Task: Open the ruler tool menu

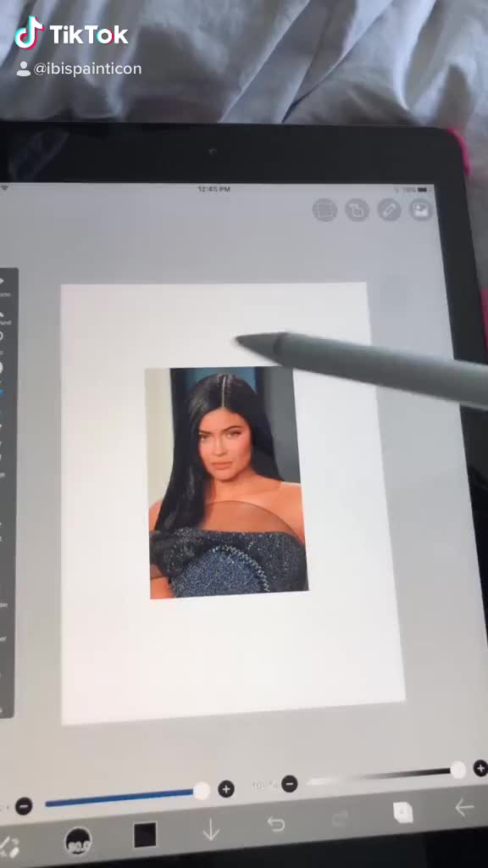Action: pyautogui.click(x=389, y=210)
